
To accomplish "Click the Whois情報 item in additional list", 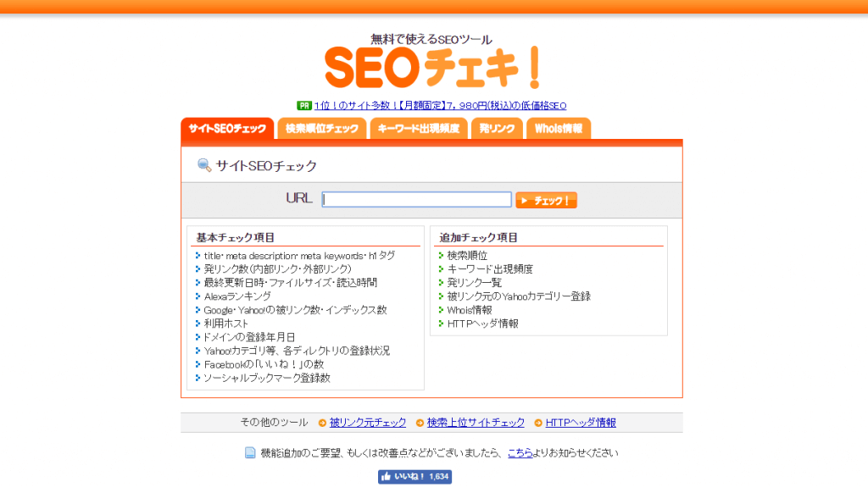I will pos(470,310).
